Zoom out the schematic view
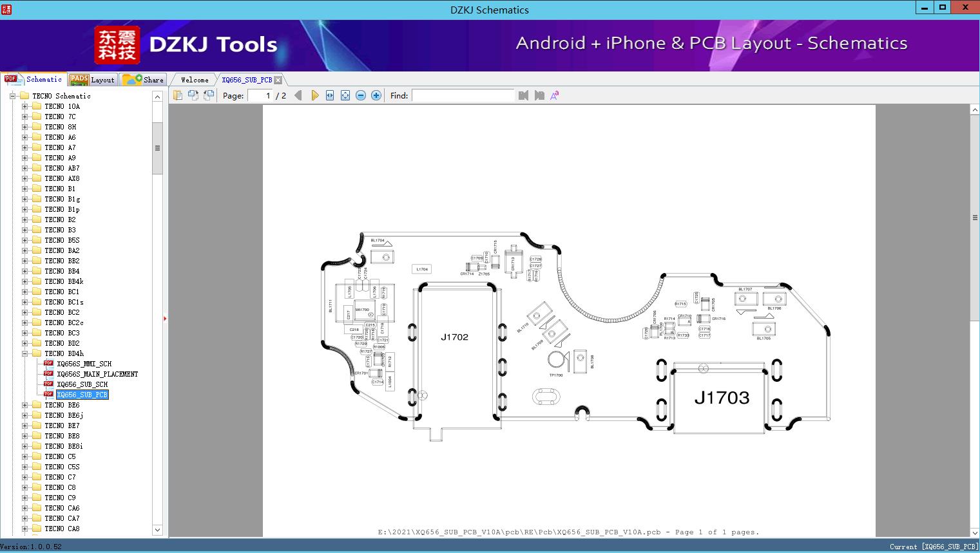This screenshot has height=553, width=980. coord(361,95)
